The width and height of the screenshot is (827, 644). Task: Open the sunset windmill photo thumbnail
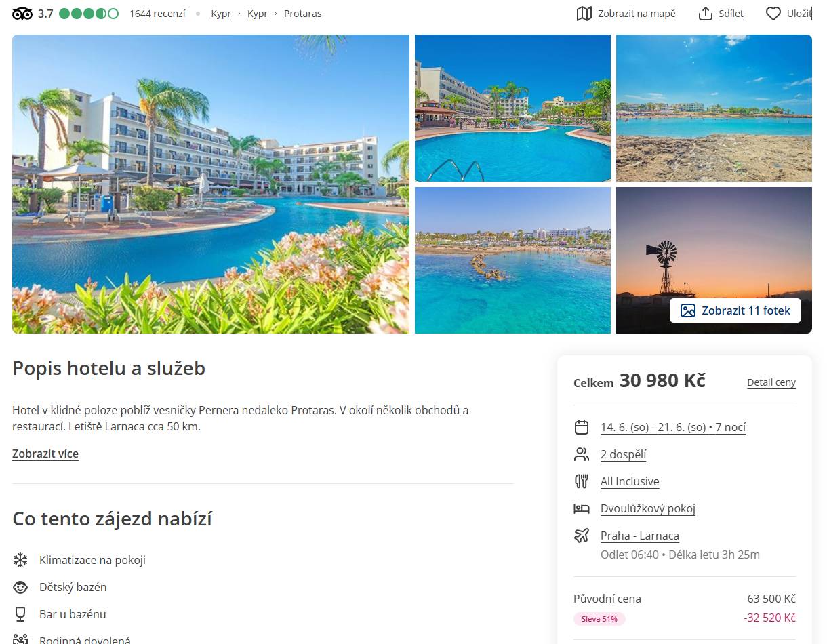(x=713, y=244)
